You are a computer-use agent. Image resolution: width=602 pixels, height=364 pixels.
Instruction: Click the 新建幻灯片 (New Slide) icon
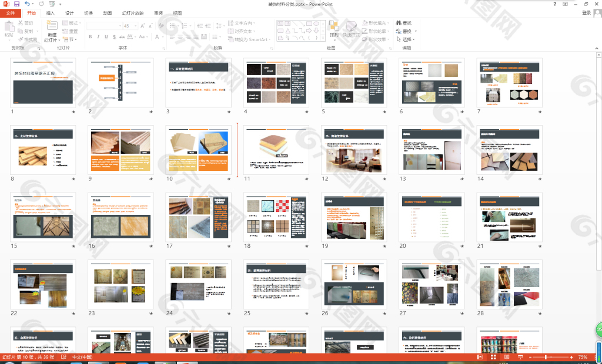pyautogui.click(x=52, y=26)
